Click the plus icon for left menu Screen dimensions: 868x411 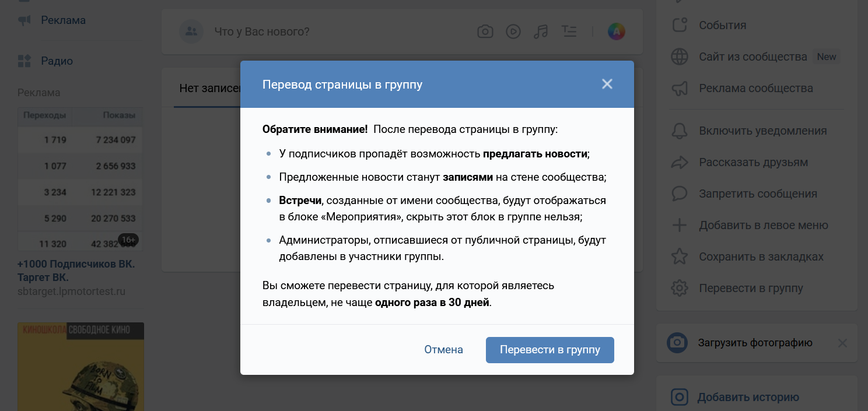coord(680,225)
